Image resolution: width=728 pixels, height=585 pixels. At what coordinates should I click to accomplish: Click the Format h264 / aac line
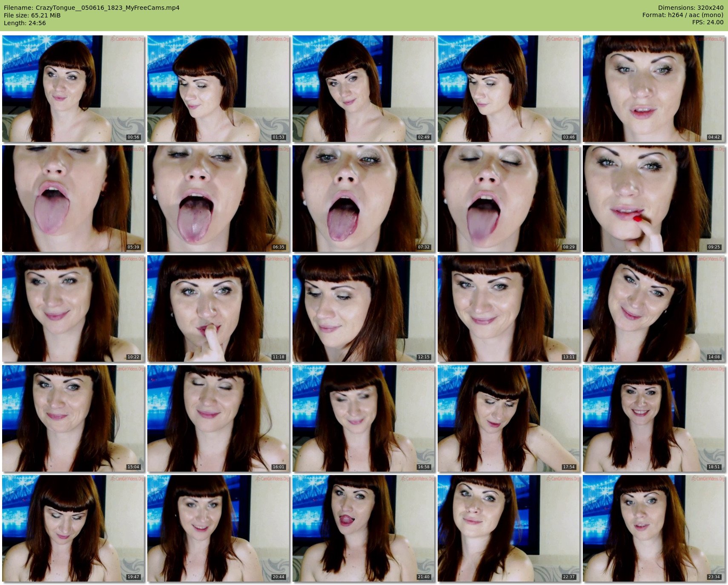(683, 15)
